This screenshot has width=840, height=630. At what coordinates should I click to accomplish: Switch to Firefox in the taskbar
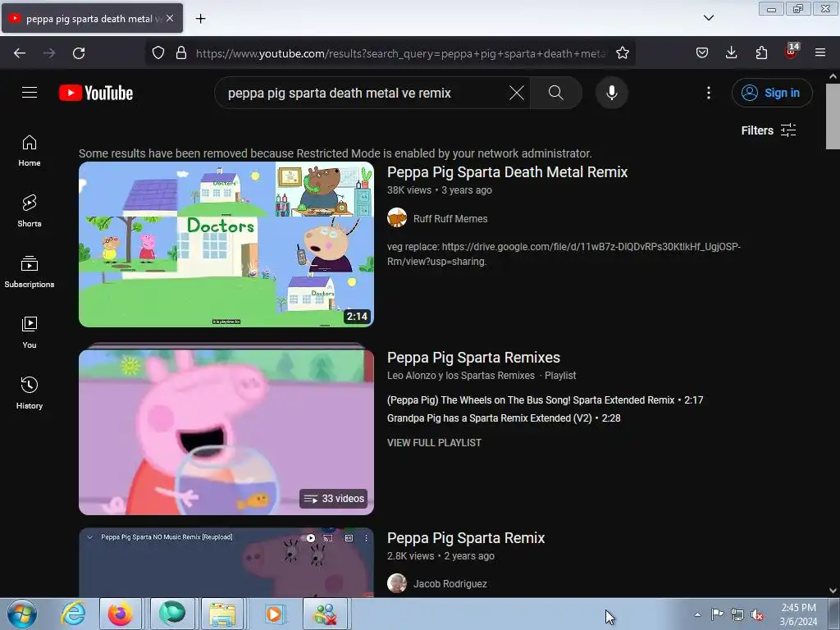120,614
